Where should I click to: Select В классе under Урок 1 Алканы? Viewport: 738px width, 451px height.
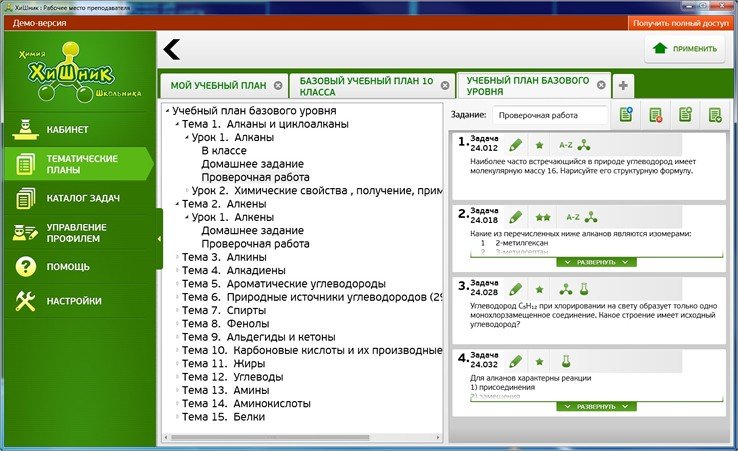(224, 151)
